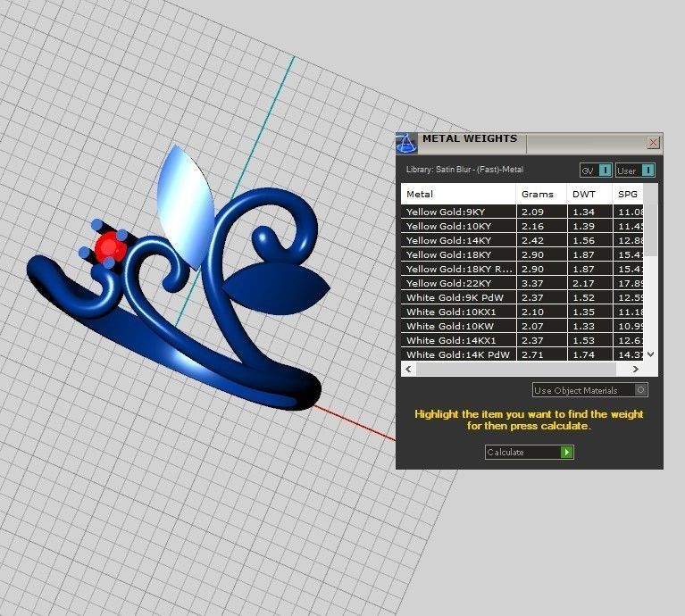Click the vertical scrollbar down arrow

point(650,354)
